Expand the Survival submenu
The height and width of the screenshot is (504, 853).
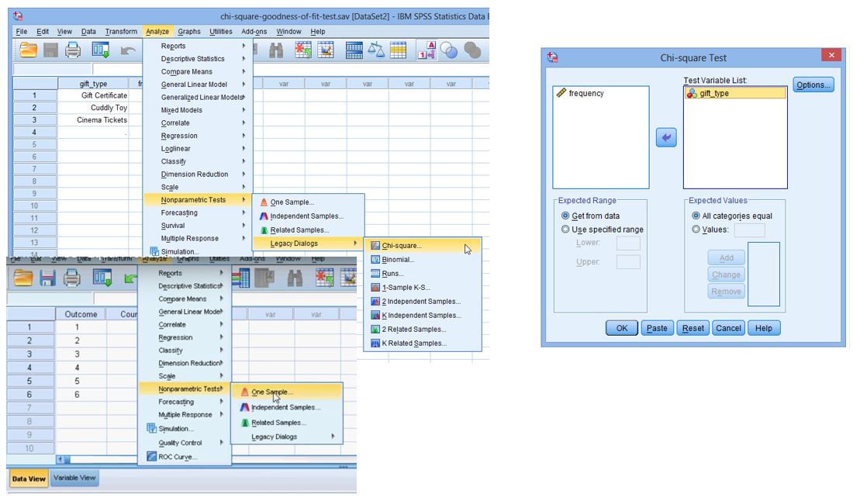[x=197, y=226]
